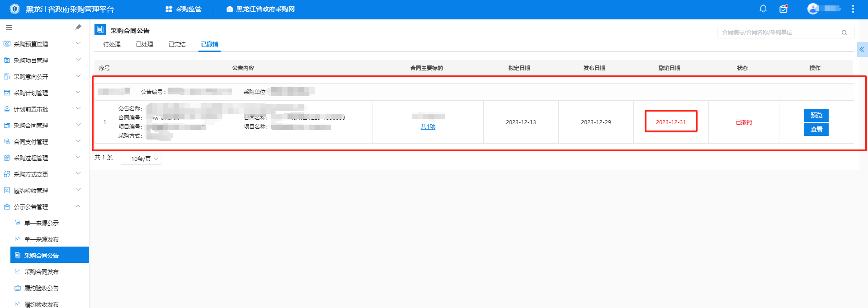Expand 采购过程管理 chevron
Viewport: 868px width, 308px height.
pyautogui.click(x=78, y=157)
